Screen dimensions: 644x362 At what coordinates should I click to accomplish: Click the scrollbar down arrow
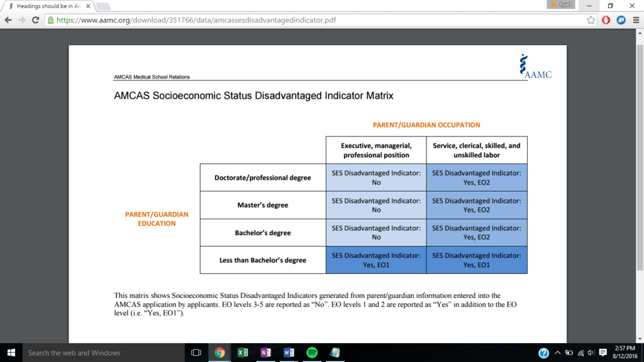coord(640,339)
